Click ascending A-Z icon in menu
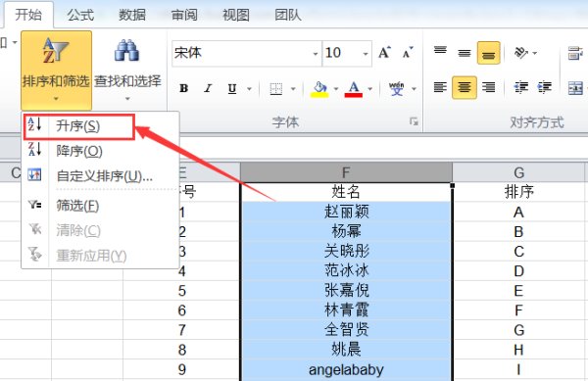Viewport: 588px width, 381px height. tap(34, 124)
